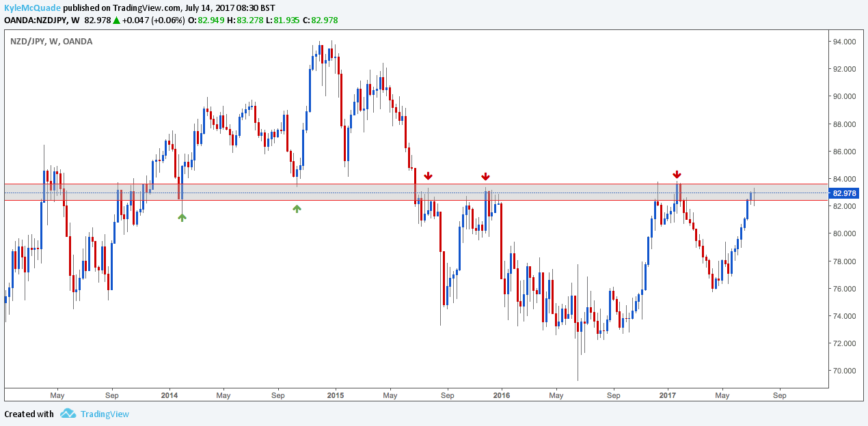The height and width of the screenshot is (426, 868).
Task: Click the NZD/JPY, W, OANDA chart title
Action: (51, 42)
